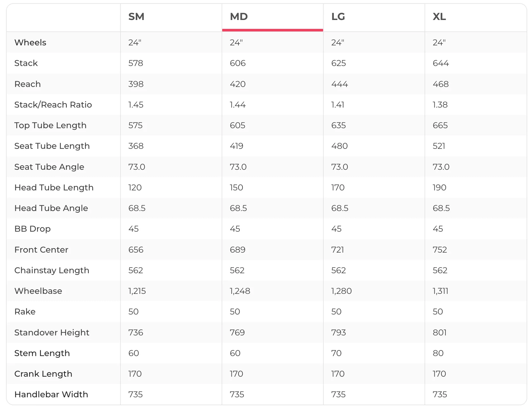Click the Reach row label
532x410 pixels.
[28, 84]
